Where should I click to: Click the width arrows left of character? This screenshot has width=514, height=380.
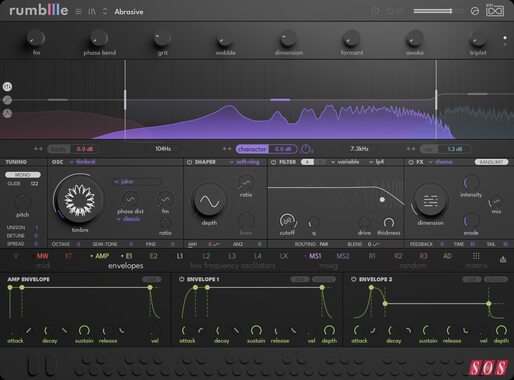(x=227, y=149)
